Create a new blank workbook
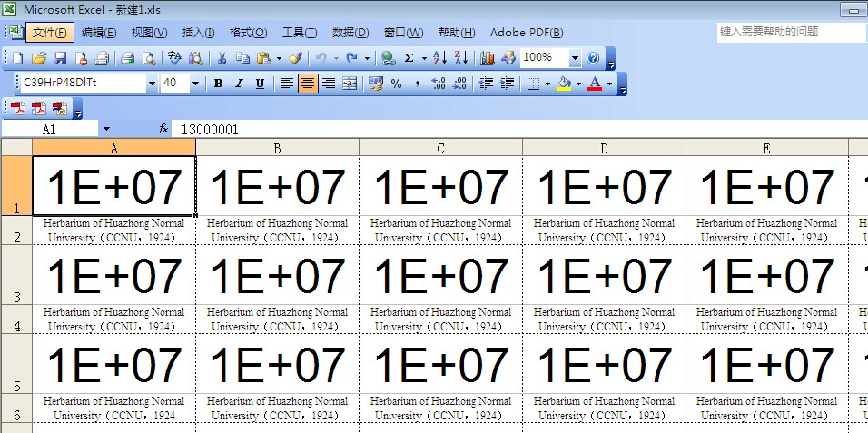 18,58
